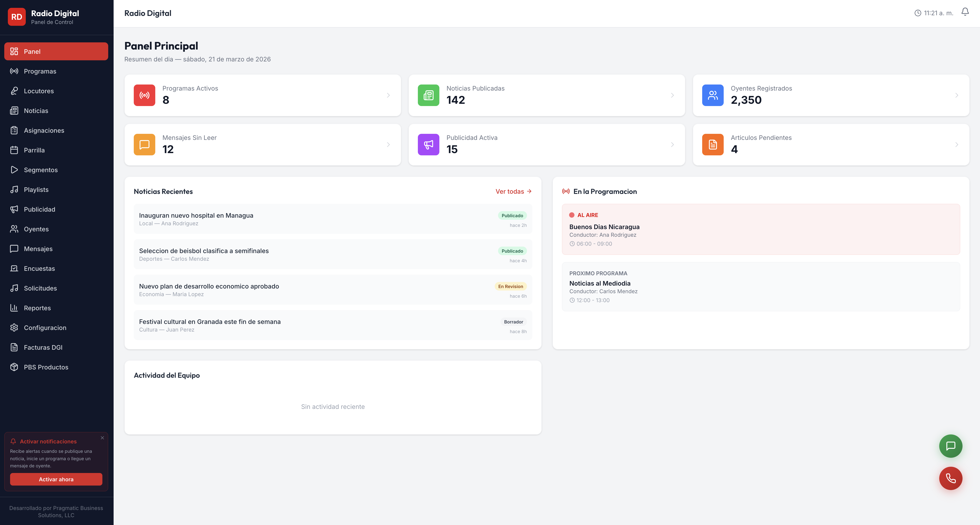Click the notification bell icon

point(965,12)
